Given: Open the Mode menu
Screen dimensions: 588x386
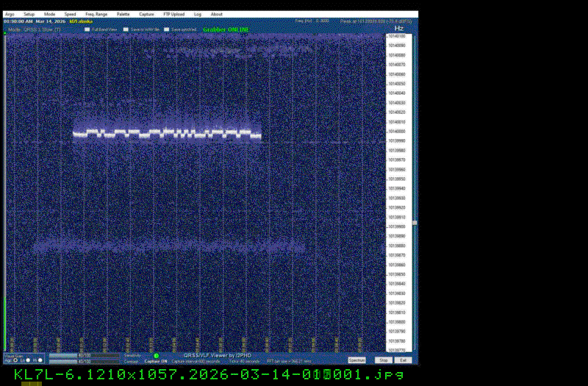Looking at the screenshot, I should (x=49, y=14).
